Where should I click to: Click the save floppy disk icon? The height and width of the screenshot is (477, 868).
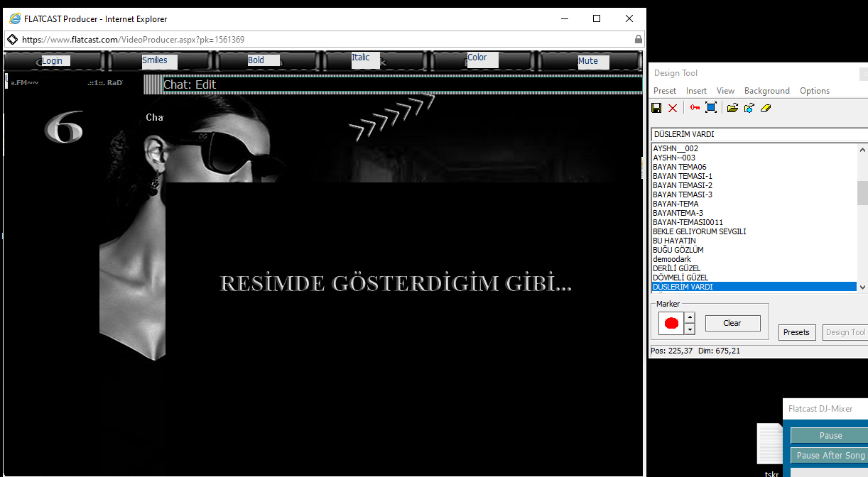pyautogui.click(x=657, y=108)
